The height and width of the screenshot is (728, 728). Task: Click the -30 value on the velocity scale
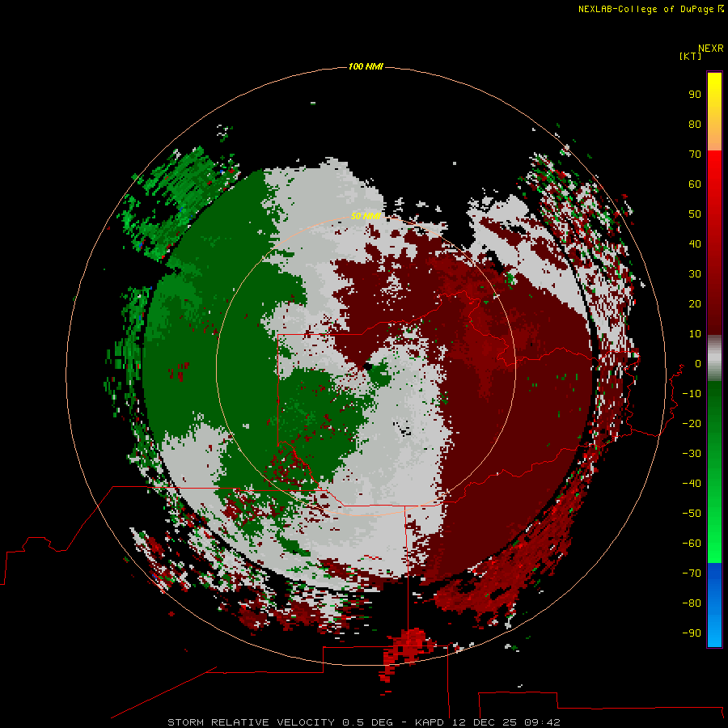pos(692,454)
